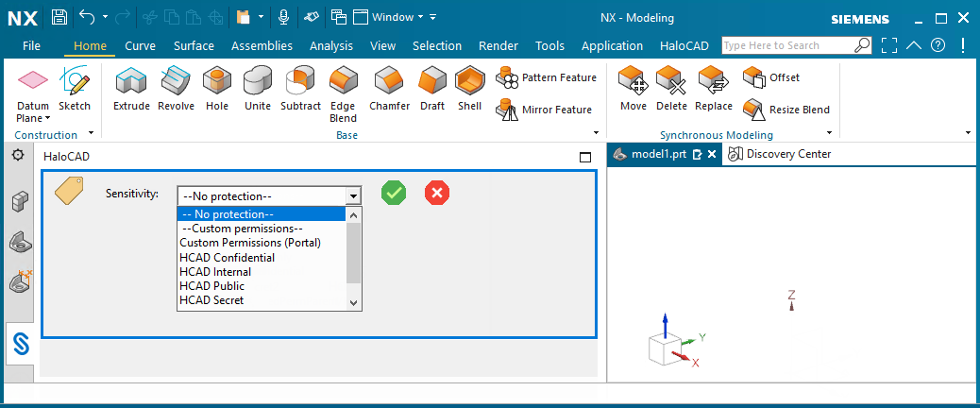
Task: Confirm sensitivity with green checkmark
Action: coord(394,193)
